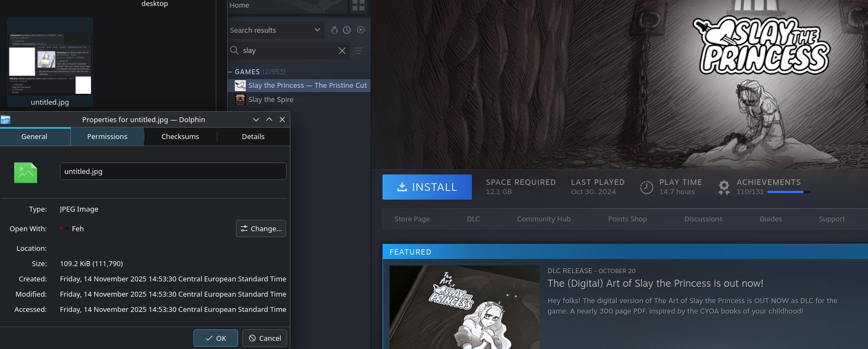Click the 'desktop' folder label

(155, 4)
